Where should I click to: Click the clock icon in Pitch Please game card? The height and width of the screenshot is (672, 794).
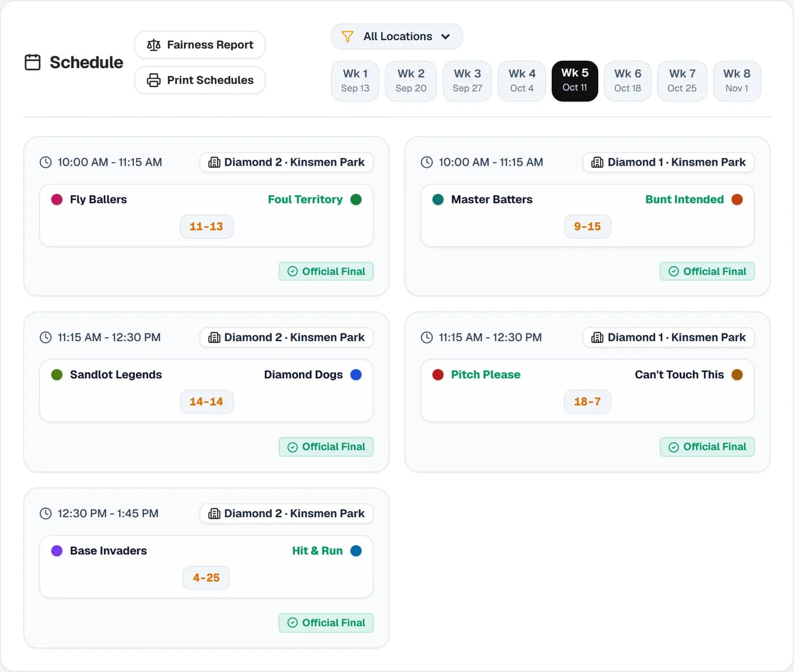tap(426, 337)
